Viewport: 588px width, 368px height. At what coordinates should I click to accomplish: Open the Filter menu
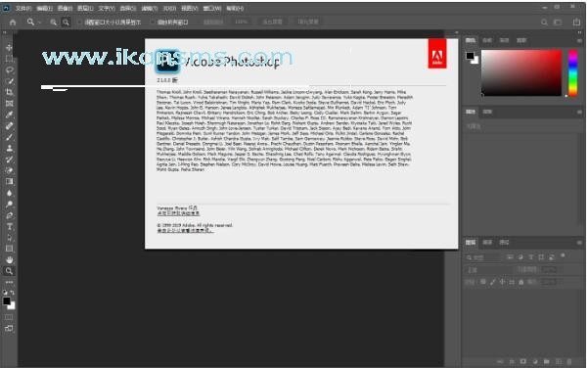[x=150, y=8]
